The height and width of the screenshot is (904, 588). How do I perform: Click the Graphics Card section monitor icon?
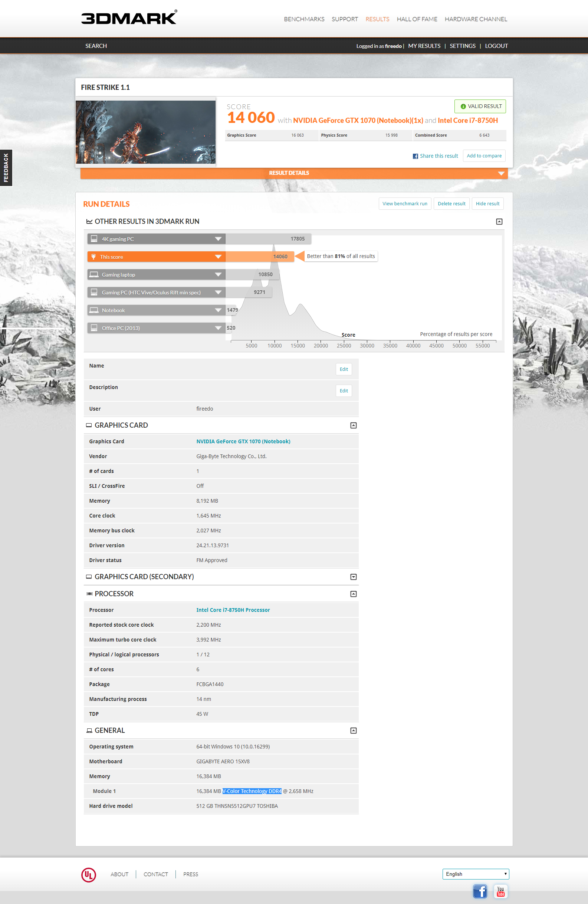click(89, 425)
